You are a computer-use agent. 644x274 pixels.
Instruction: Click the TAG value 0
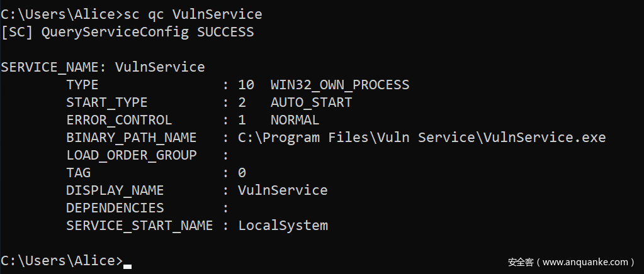click(242, 172)
